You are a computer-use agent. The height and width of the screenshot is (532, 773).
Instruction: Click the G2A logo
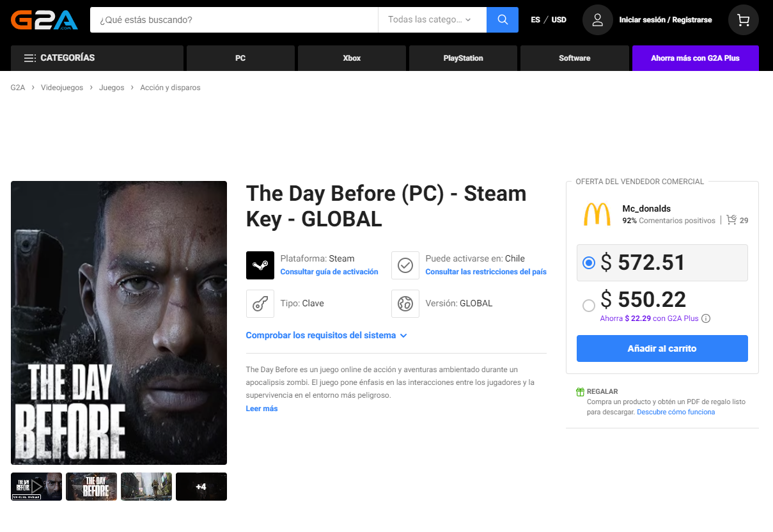point(44,20)
